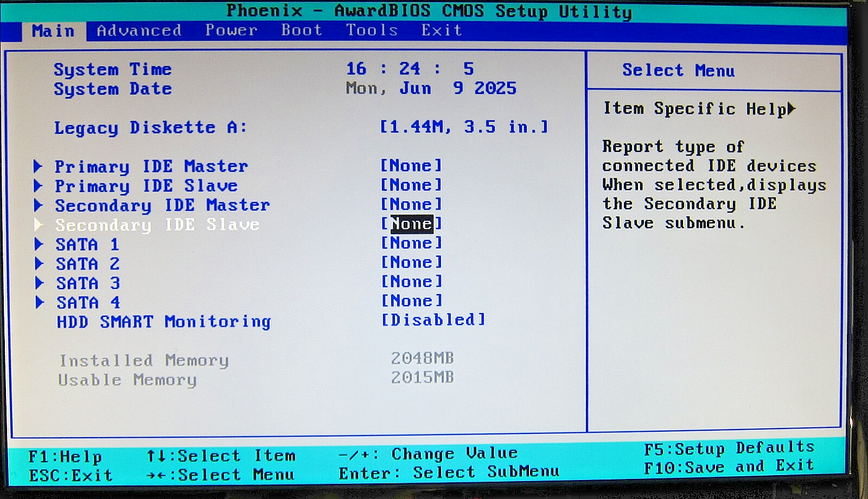
Task: Click the F10:Save and Exit key hint
Action: (x=729, y=467)
